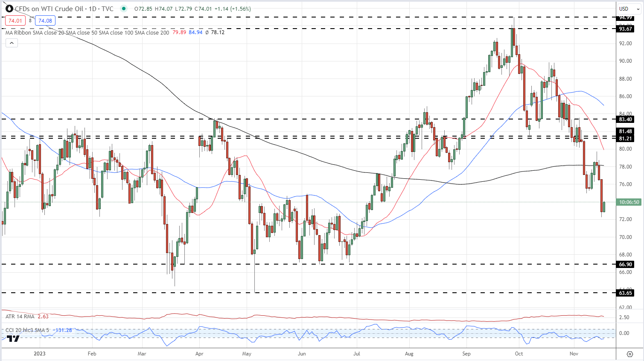Image resolution: width=644 pixels, height=361 pixels.
Task: Select the CCI 20 hlc3 SMA indicator legend
Action: point(27,330)
